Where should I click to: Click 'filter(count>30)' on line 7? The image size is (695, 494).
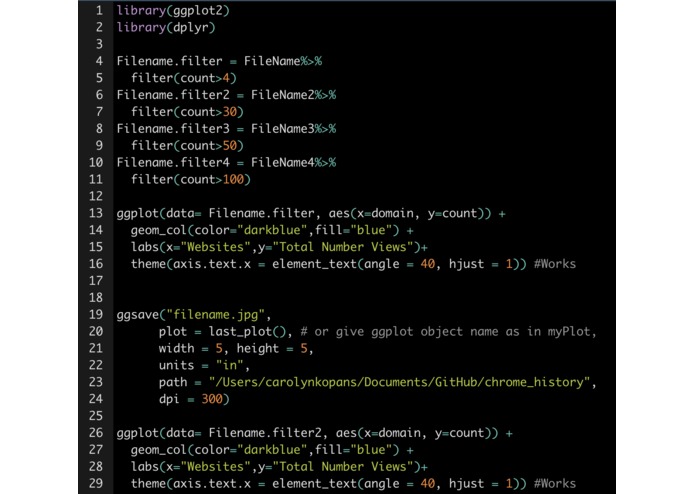187,112
